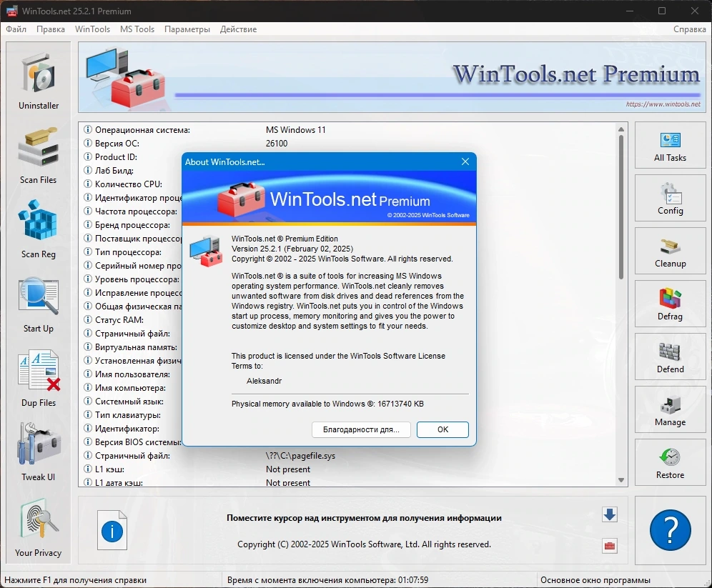Image resolution: width=712 pixels, height=588 pixels.
Task: Click the info icon beside Product ID
Action: point(88,157)
